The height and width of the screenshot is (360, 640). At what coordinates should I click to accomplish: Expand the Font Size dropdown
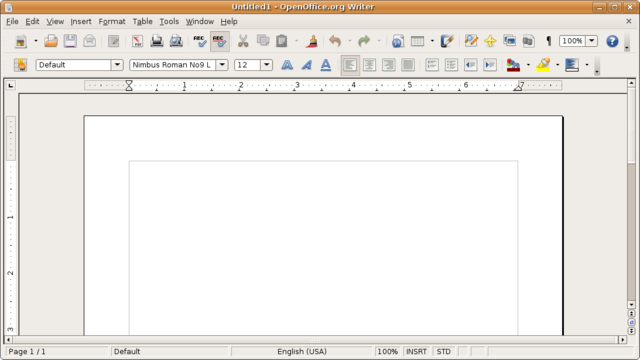267,65
